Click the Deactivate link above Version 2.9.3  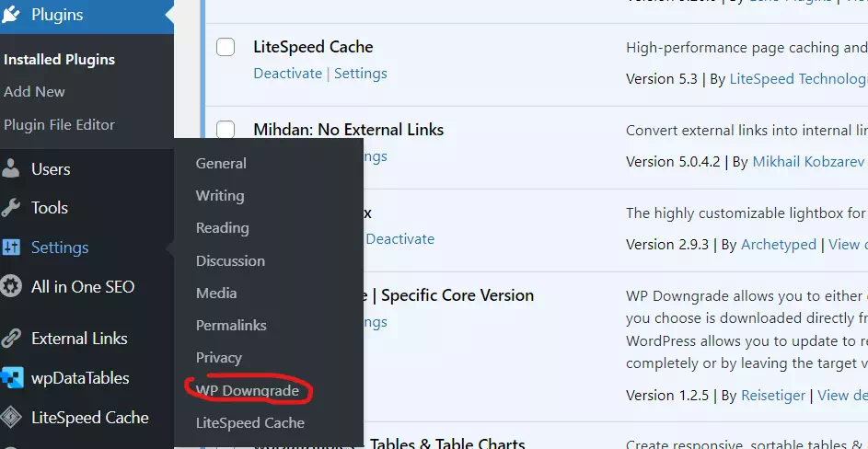click(x=400, y=239)
